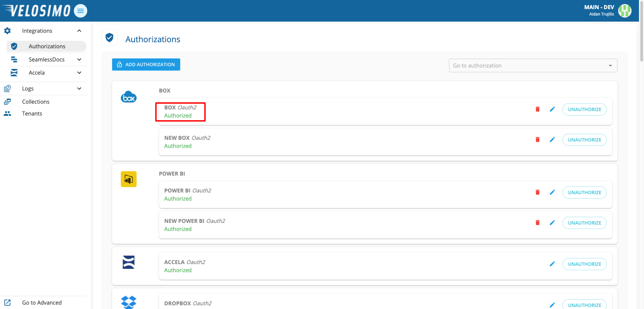Click the Authorizations shield icon in sidebar
Image resolution: width=644 pixels, height=309 pixels.
[x=14, y=46]
